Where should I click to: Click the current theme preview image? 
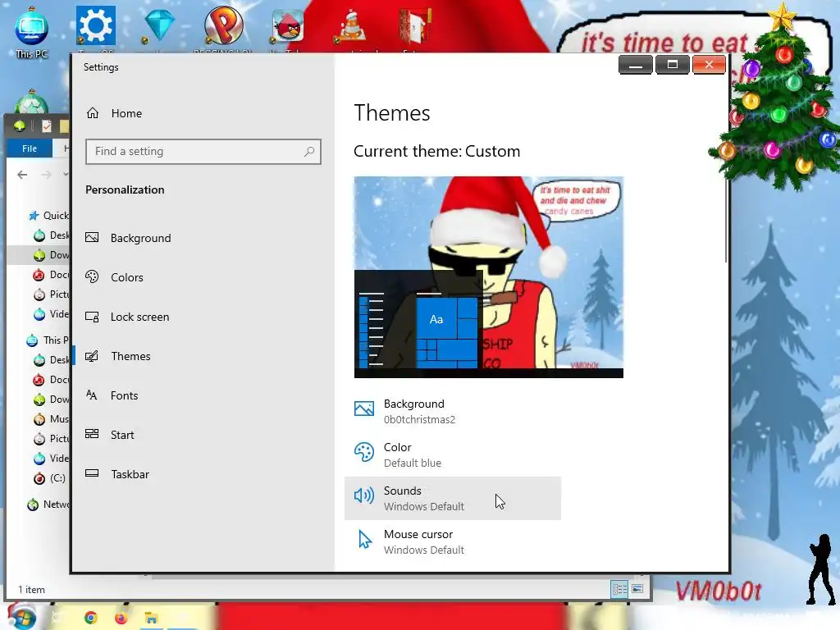point(489,277)
